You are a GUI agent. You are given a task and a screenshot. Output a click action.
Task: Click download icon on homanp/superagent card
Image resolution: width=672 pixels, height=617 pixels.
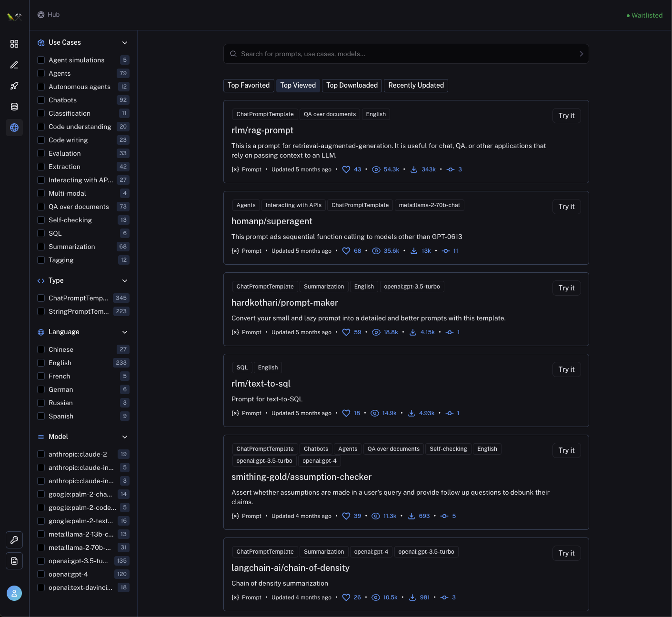tap(414, 251)
